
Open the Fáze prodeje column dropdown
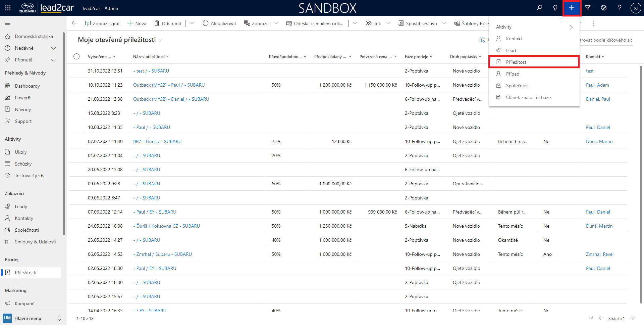[x=431, y=57]
